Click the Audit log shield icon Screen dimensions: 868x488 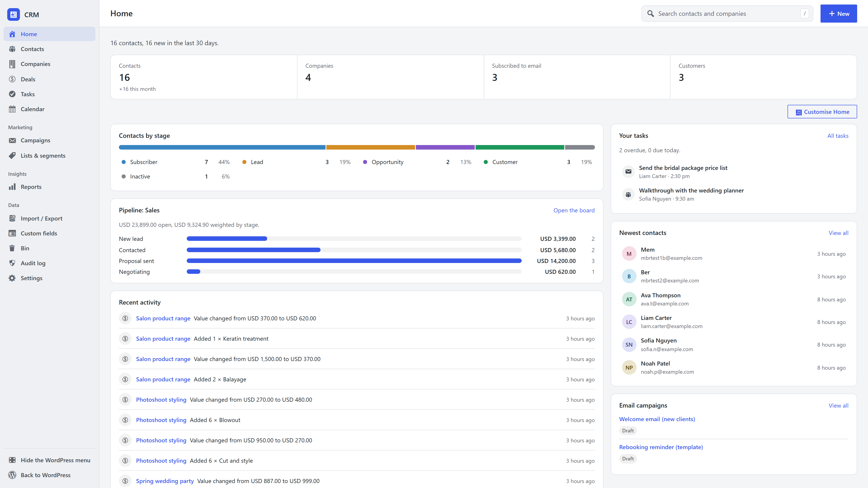(x=12, y=263)
